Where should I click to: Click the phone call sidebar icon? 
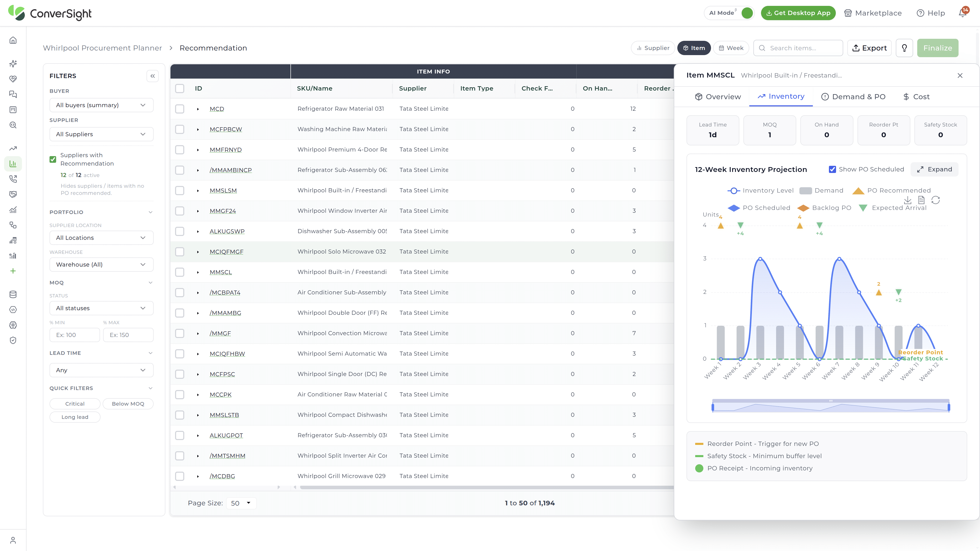13,179
